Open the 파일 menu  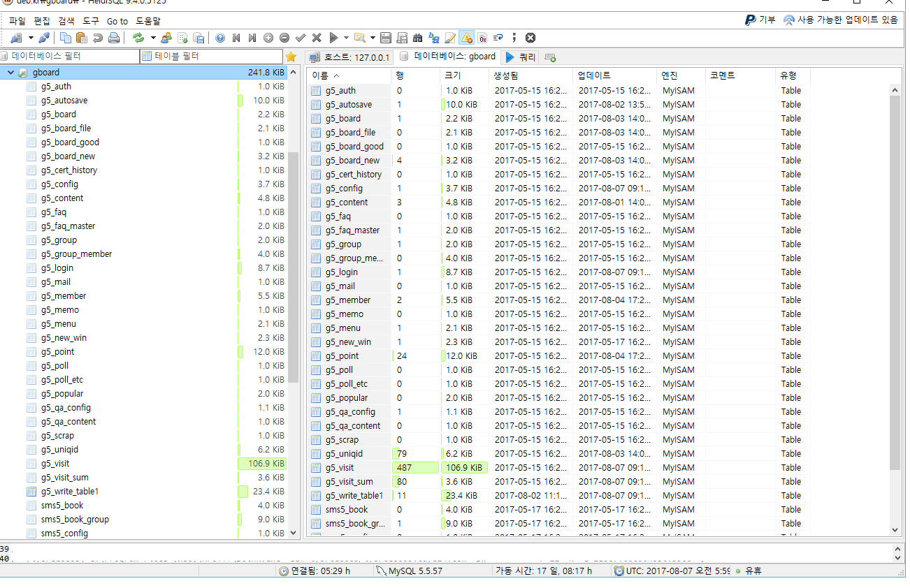[x=17, y=21]
